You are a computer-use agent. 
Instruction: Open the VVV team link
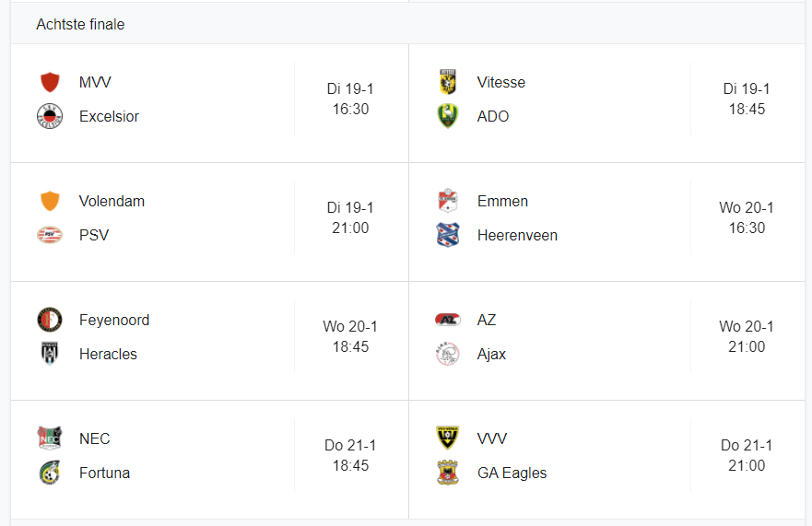tap(491, 438)
